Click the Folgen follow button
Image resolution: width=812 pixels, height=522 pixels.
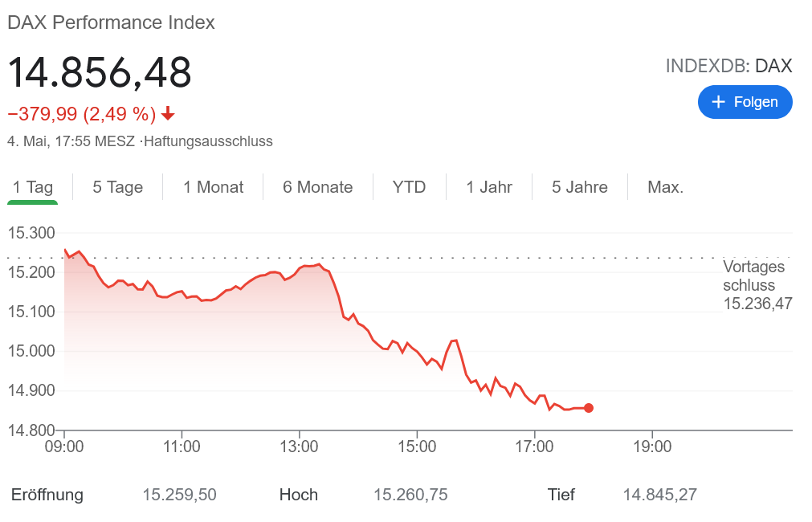click(745, 102)
